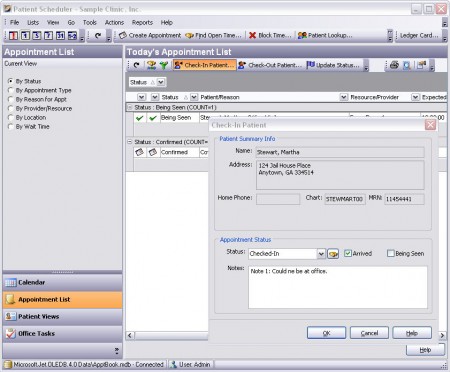Open the Tools menu
450x372 pixels.
pos(90,22)
